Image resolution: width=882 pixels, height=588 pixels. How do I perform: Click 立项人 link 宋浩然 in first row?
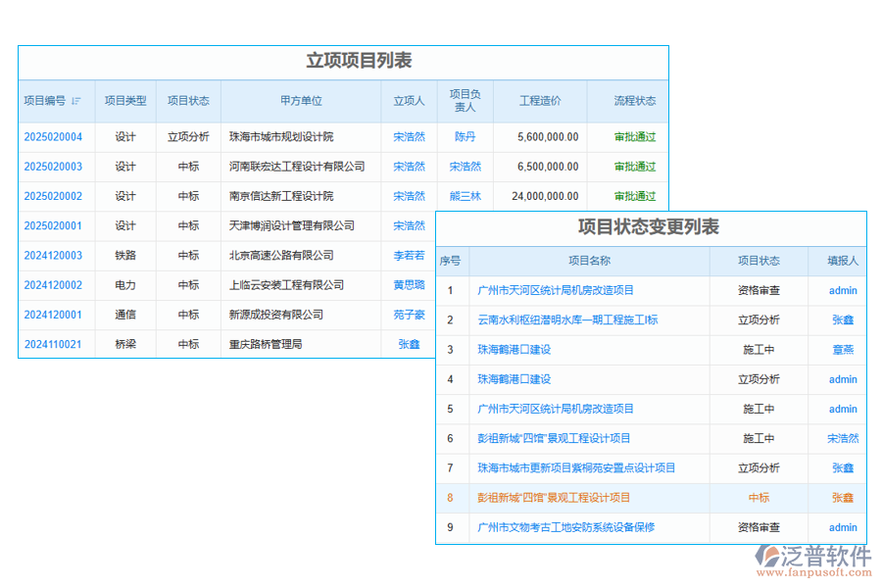pos(409,137)
